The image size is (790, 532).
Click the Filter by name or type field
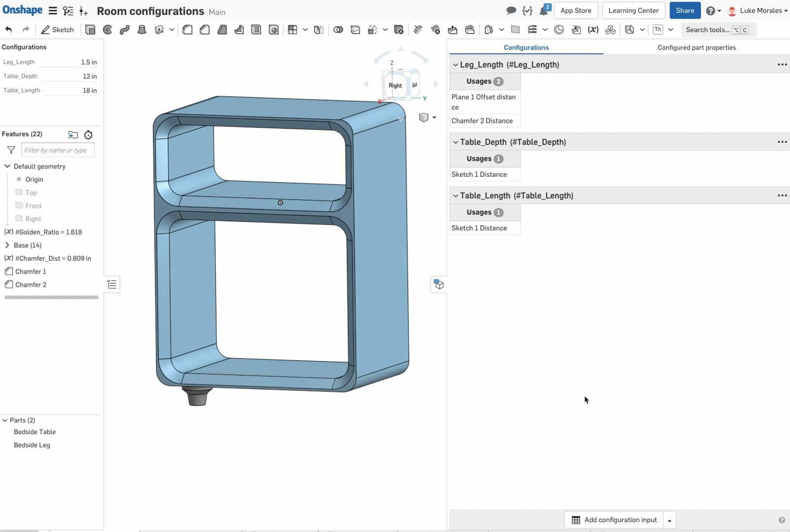(x=58, y=150)
